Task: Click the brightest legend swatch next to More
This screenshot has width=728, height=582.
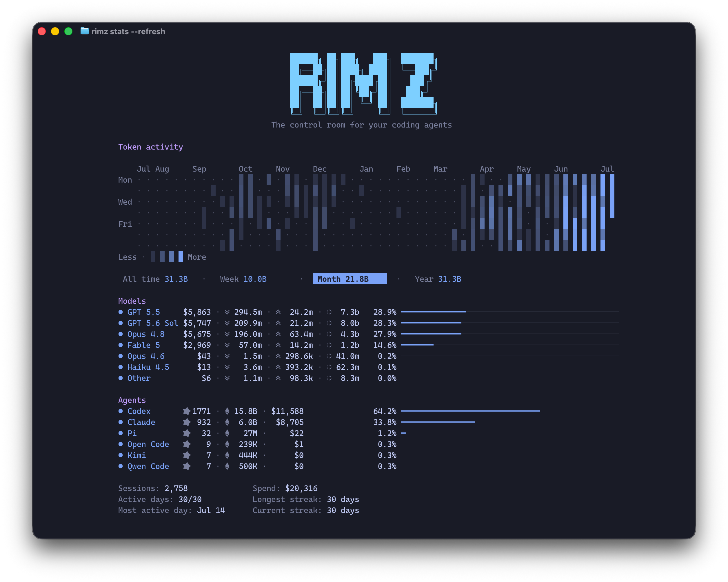Action: click(181, 257)
